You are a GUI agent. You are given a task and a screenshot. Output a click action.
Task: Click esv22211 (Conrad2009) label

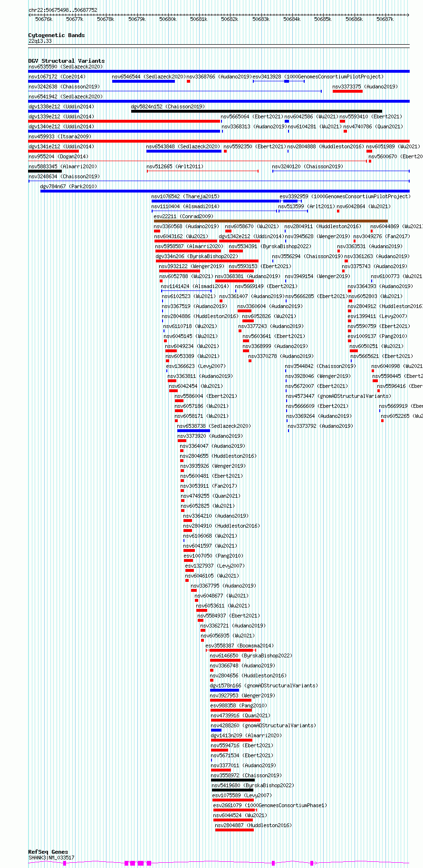click(183, 216)
